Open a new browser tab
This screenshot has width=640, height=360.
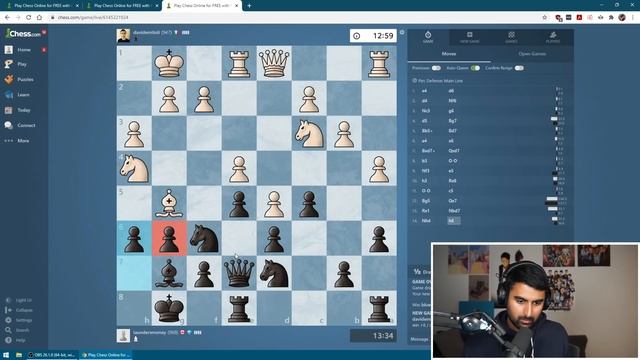click(x=249, y=6)
